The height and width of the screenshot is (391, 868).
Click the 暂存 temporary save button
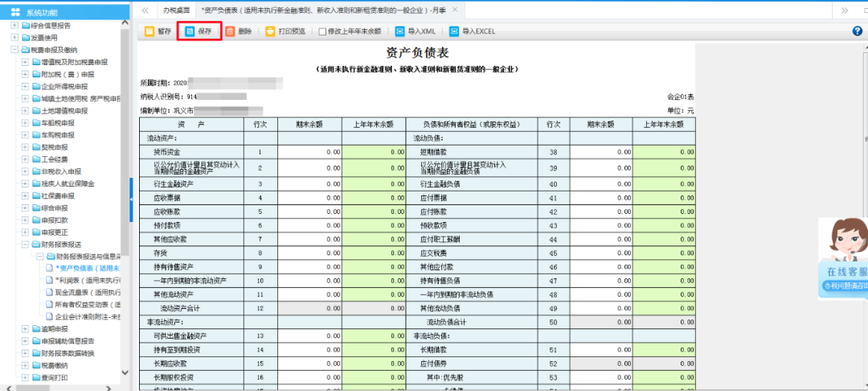coord(158,31)
